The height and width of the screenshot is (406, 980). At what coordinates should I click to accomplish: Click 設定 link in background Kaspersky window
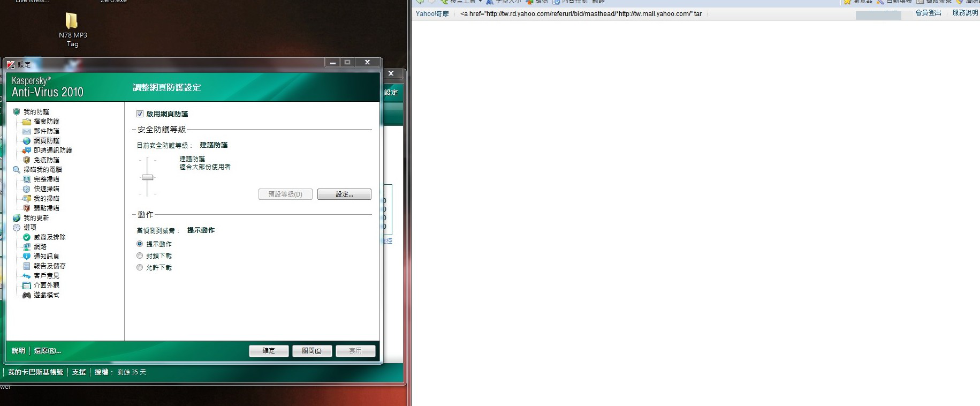391,93
